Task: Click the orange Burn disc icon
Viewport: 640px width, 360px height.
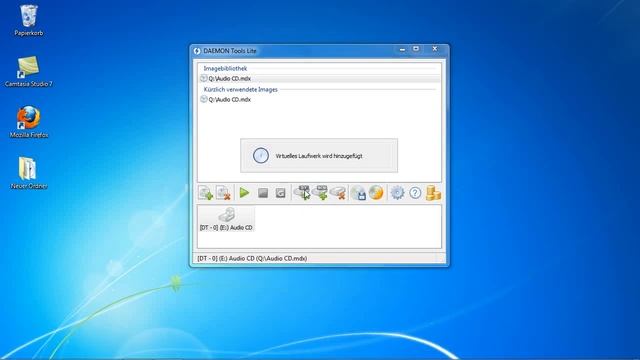Action: coord(376,193)
